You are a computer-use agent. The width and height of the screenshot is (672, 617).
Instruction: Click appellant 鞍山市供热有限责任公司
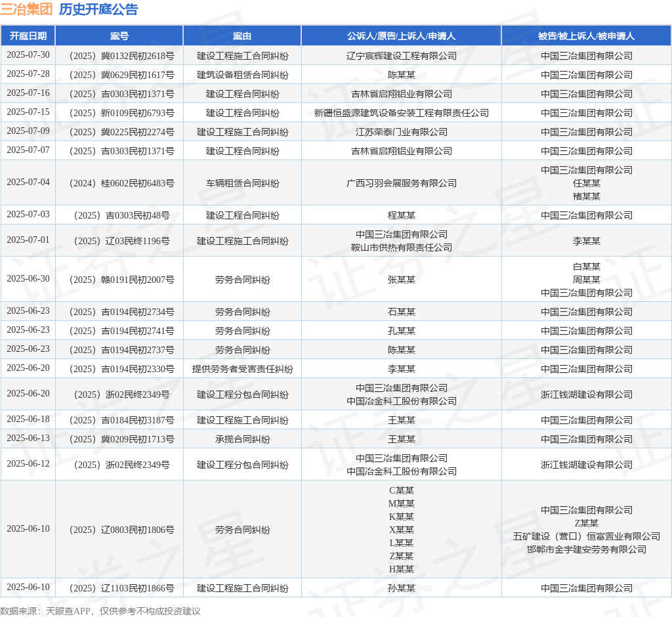(x=402, y=247)
